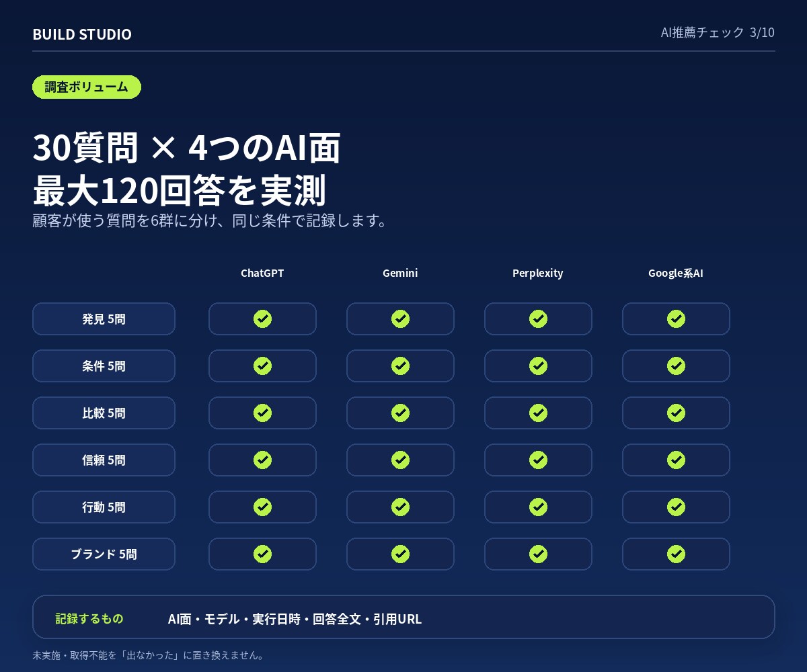Click the Google系AI checkmark in 比較 5問 row
The image size is (807, 672).
676,413
